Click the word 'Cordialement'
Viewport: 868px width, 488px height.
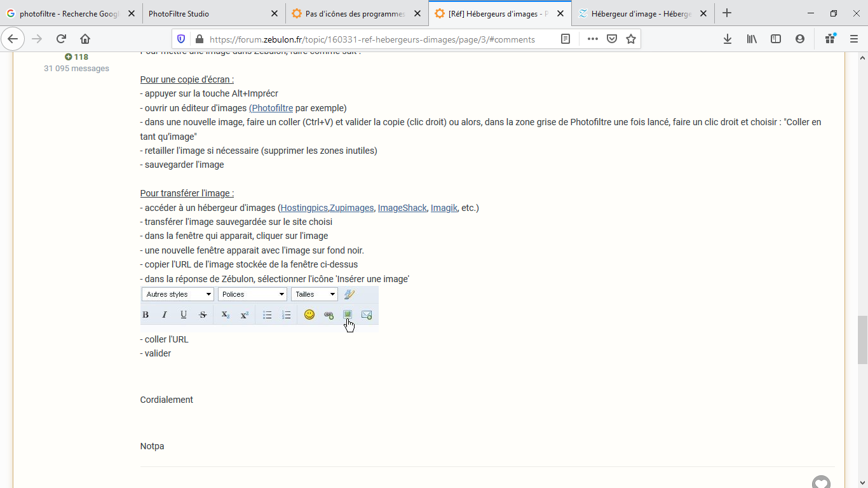(166, 400)
